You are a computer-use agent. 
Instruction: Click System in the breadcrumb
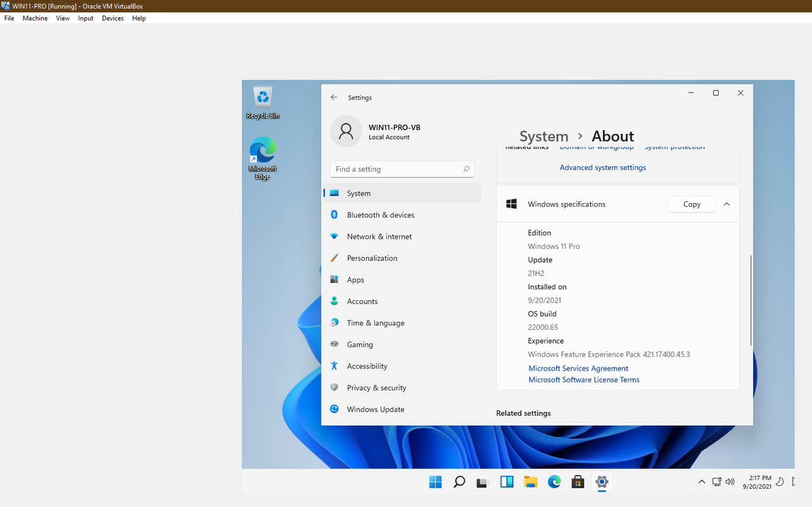[x=544, y=136]
